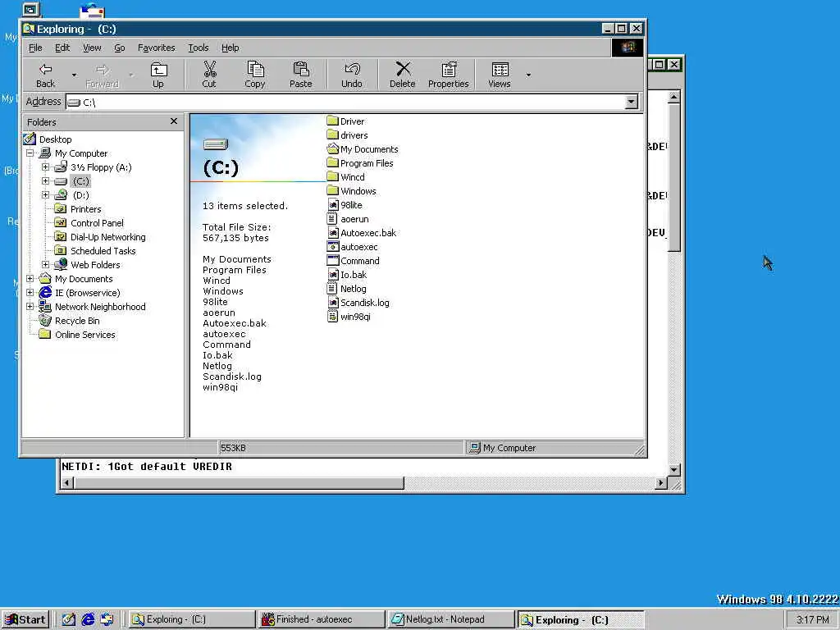Open the Back history dropdown arrow

click(74, 75)
